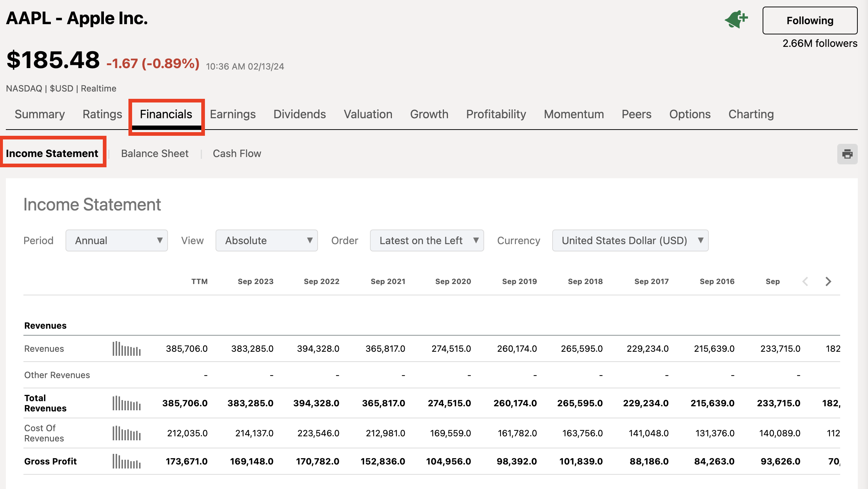Image resolution: width=868 pixels, height=489 pixels.
Task: Open the Profitability tab
Action: pos(496,114)
